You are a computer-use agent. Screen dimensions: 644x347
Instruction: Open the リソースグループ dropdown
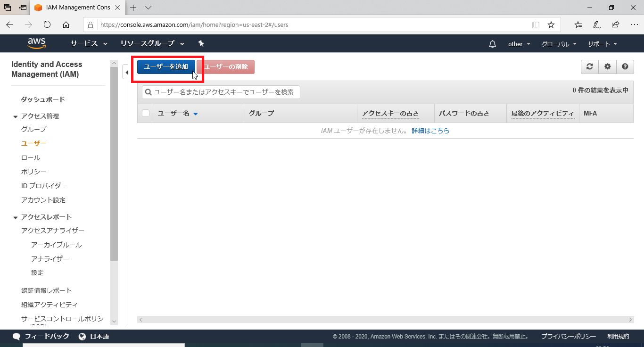click(x=152, y=43)
